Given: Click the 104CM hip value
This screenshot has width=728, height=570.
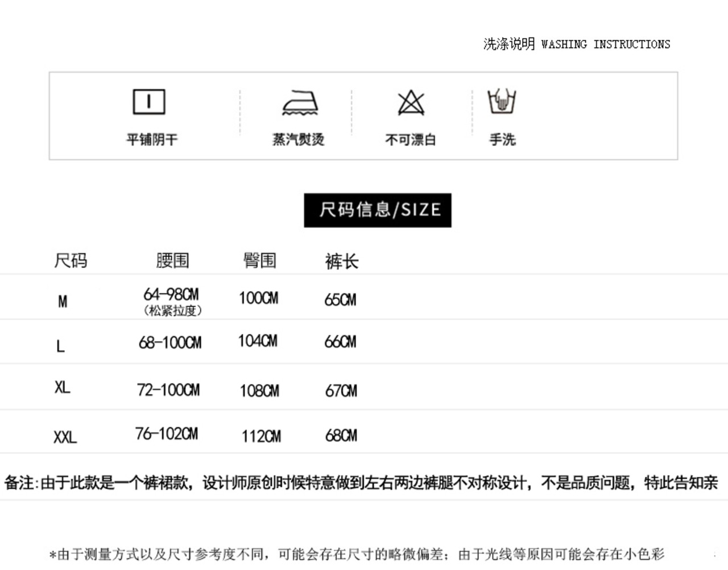Looking at the screenshot, I should click(x=258, y=341).
